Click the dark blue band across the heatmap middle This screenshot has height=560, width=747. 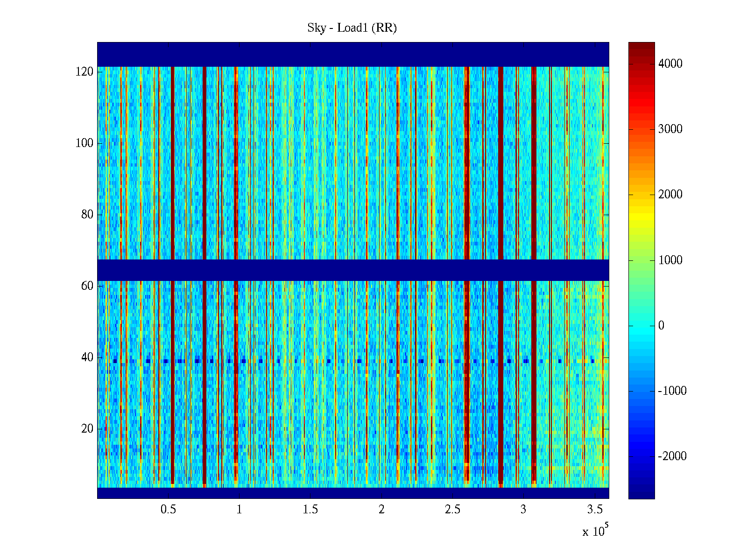[x=353, y=270]
